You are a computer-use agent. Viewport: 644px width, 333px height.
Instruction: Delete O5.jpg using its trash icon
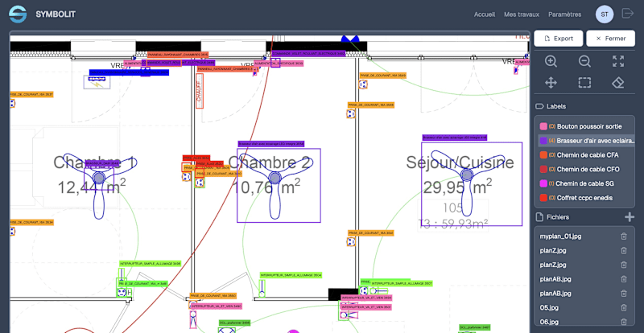[x=624, y=307]
